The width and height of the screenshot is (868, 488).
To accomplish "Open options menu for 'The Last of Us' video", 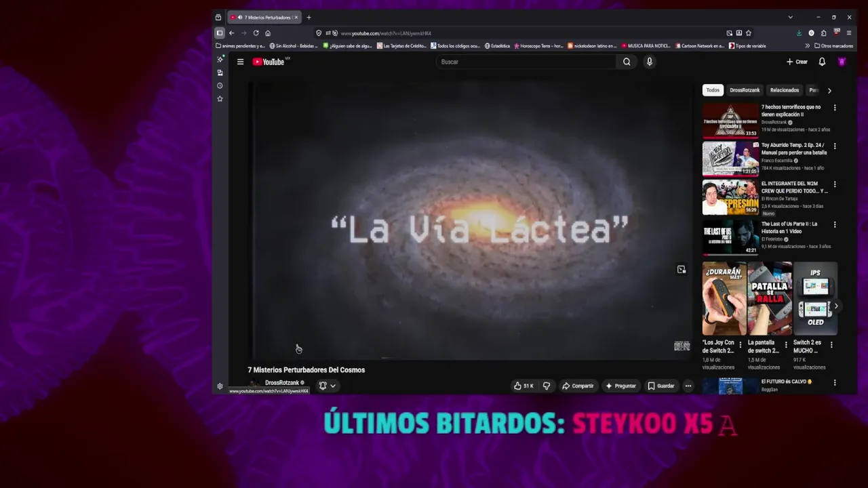I will pos(835,224).
